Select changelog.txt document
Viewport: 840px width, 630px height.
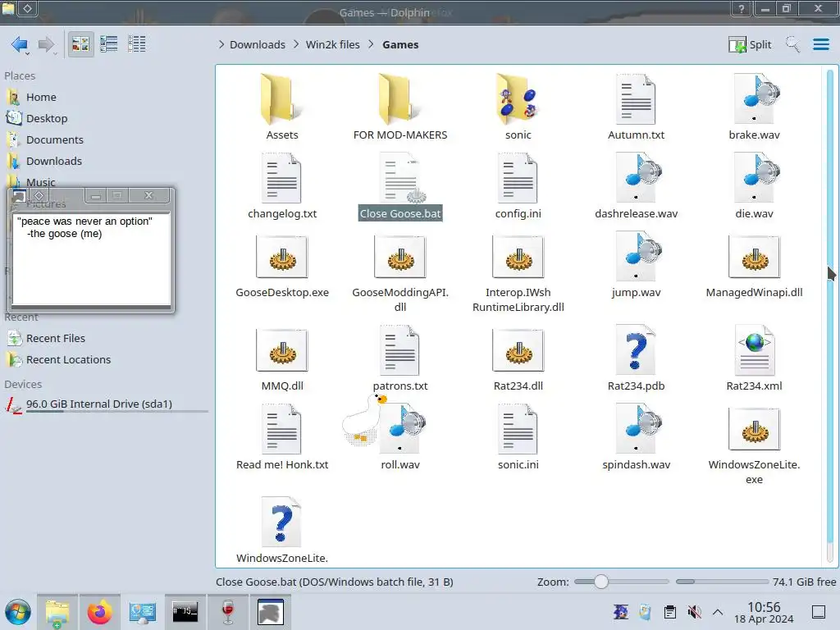[x=282, y=186]
